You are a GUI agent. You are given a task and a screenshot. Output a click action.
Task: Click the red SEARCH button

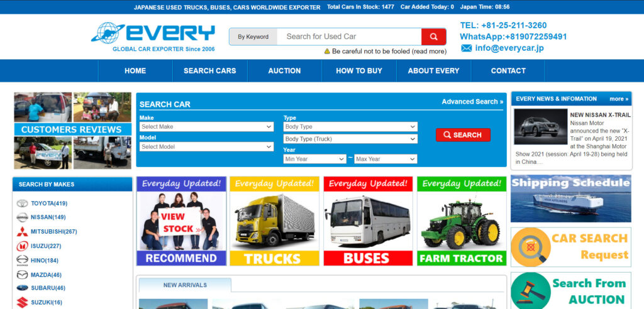click(463, 135)
